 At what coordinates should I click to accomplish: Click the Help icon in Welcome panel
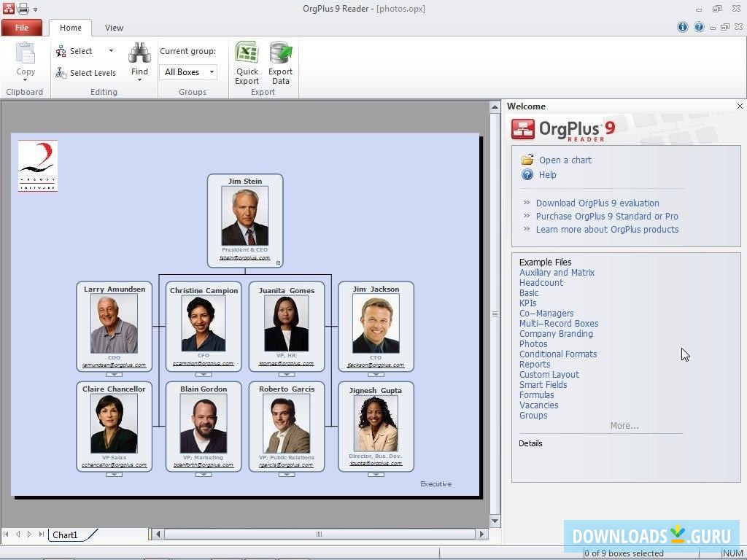[527, 174]
